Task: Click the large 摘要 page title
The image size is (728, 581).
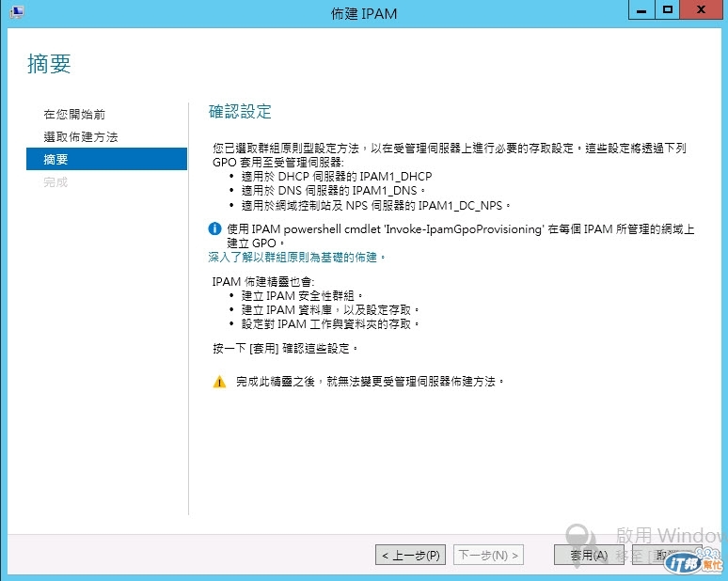Action: (x=49, y=64)
